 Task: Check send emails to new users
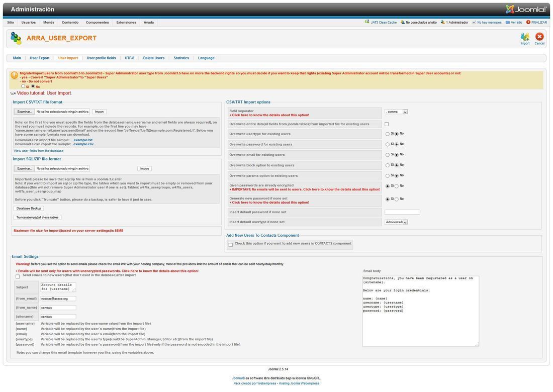(x=18, y=276)
